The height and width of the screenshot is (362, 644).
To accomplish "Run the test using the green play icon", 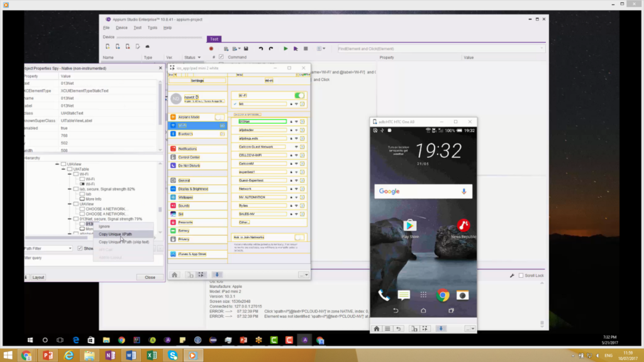I will 286,48.
